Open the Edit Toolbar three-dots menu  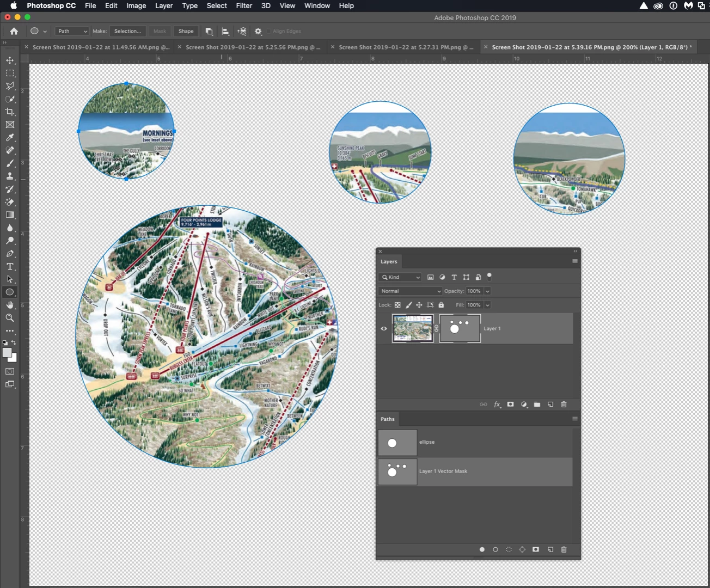[10, 331]
